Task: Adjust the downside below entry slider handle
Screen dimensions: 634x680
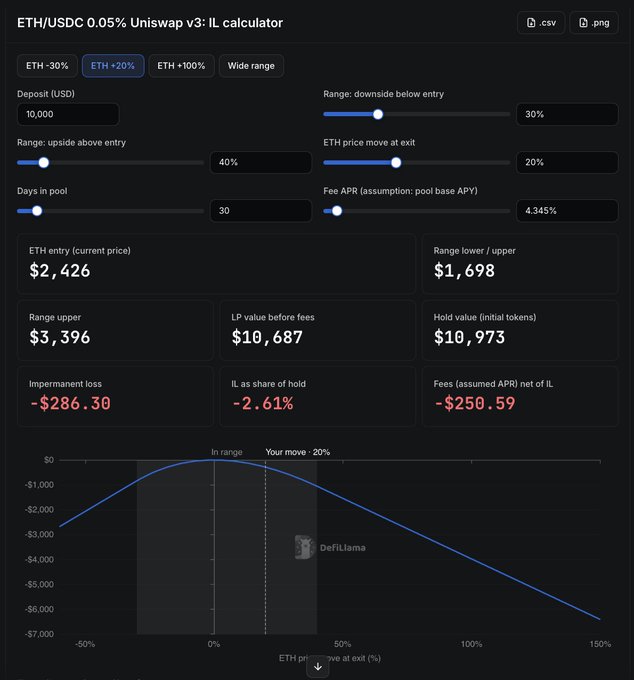Action: 378,114
